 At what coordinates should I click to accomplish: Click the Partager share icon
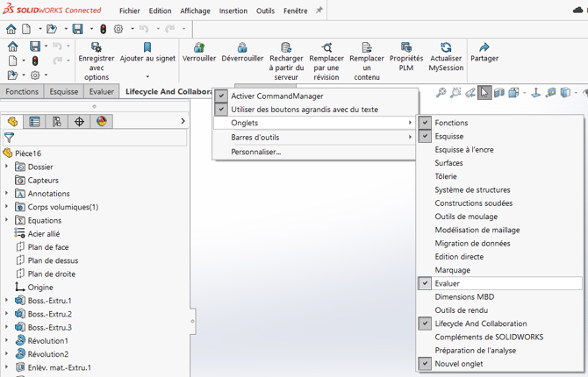[x=484, y=47]
